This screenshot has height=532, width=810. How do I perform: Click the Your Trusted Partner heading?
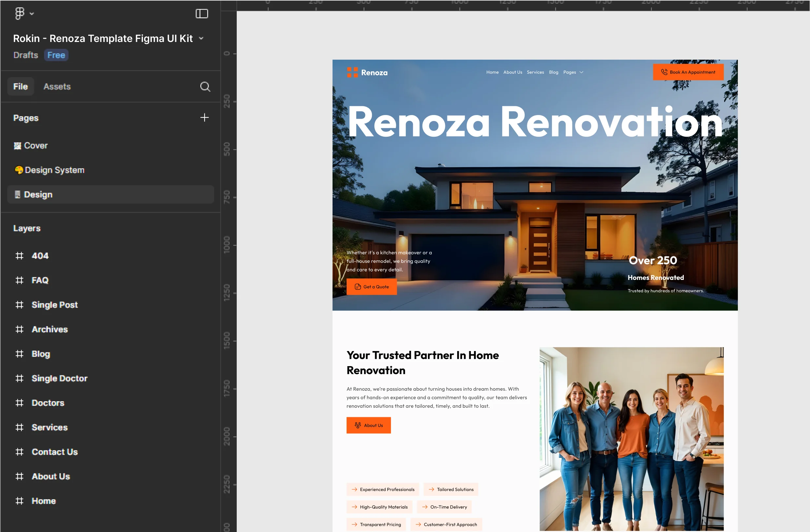coord(423,363)
